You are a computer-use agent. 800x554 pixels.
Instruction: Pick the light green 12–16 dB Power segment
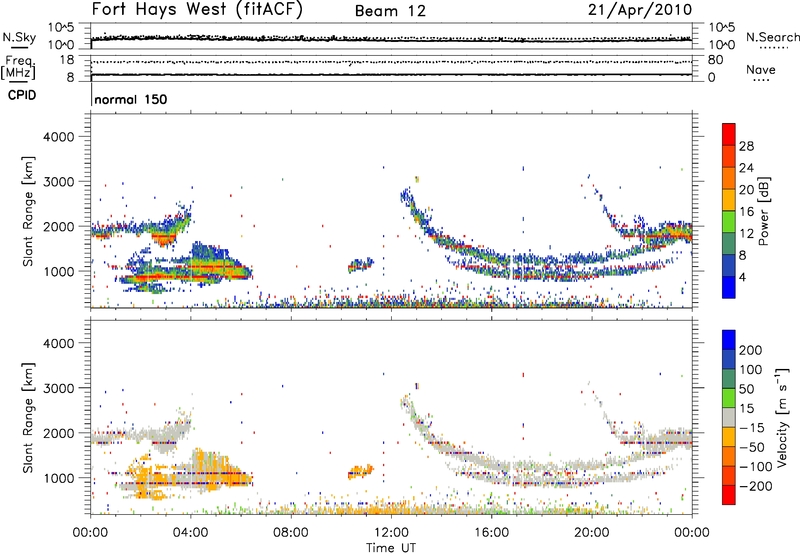coord(729,222)
